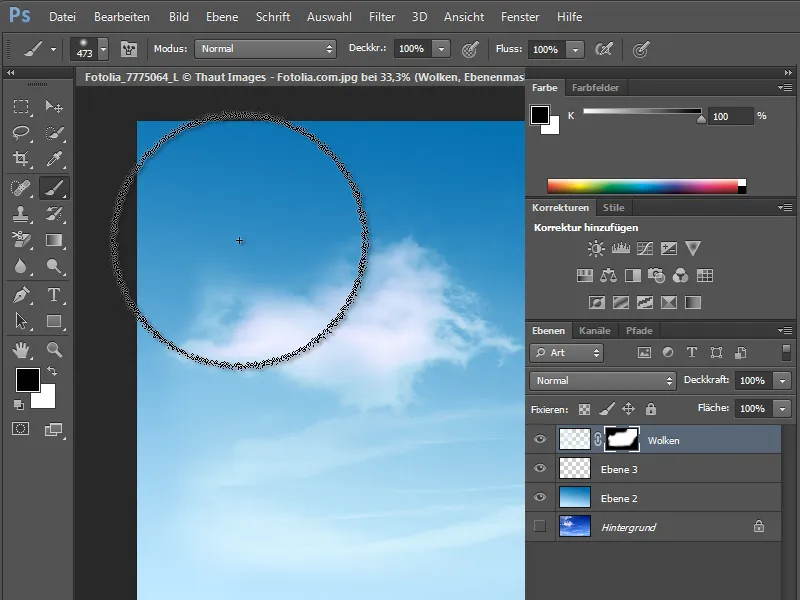Add a Brightness/Contrast adjustment
The height and width of the screenshot is (600, 800).
coord(596,249)
